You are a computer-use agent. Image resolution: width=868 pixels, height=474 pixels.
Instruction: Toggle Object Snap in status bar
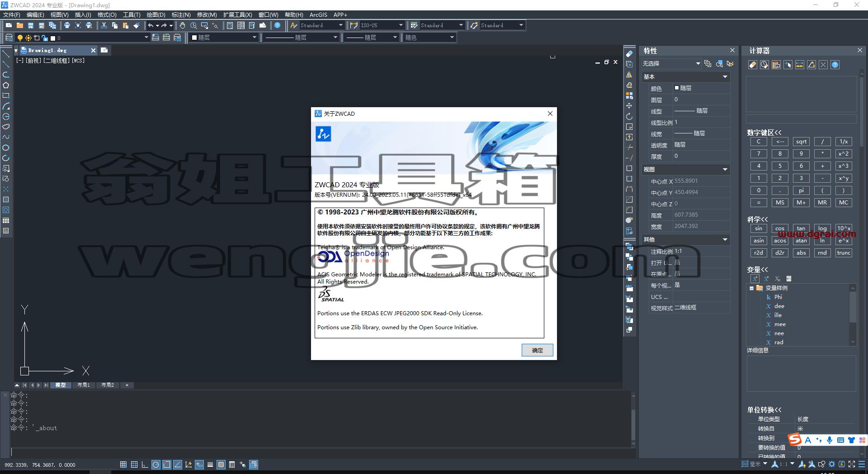167,465
